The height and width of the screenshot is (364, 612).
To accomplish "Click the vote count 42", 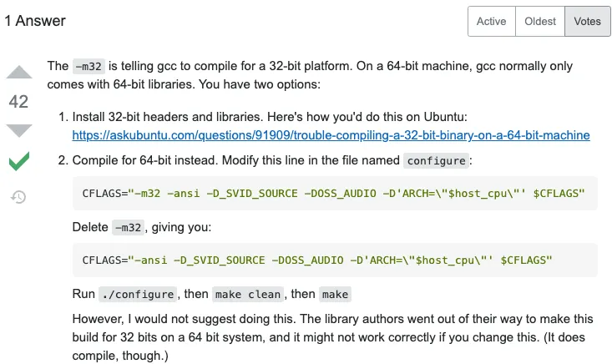I will [18, 102].
